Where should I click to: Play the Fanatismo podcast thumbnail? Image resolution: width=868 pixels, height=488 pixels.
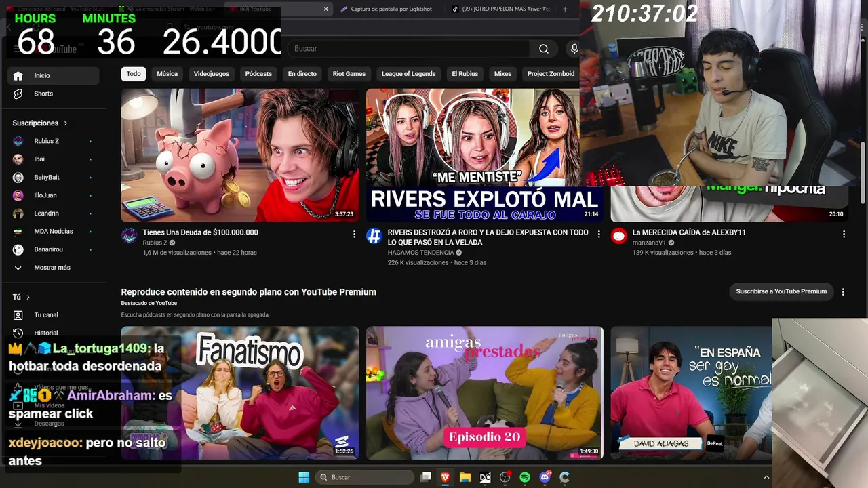point(240,393)
